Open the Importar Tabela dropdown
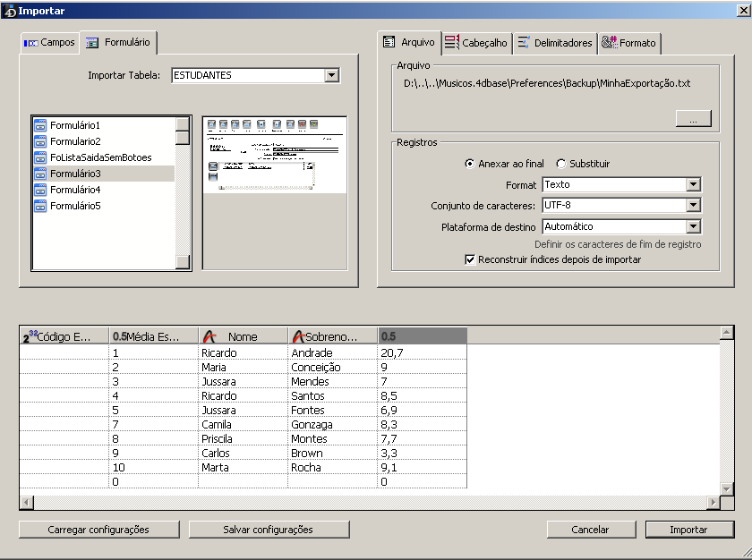This screenshot has width=752, height=560. [x=332, y=76]
